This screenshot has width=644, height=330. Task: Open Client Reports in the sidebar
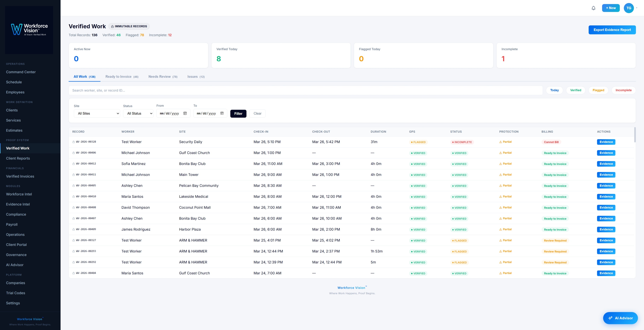(18, 158)
